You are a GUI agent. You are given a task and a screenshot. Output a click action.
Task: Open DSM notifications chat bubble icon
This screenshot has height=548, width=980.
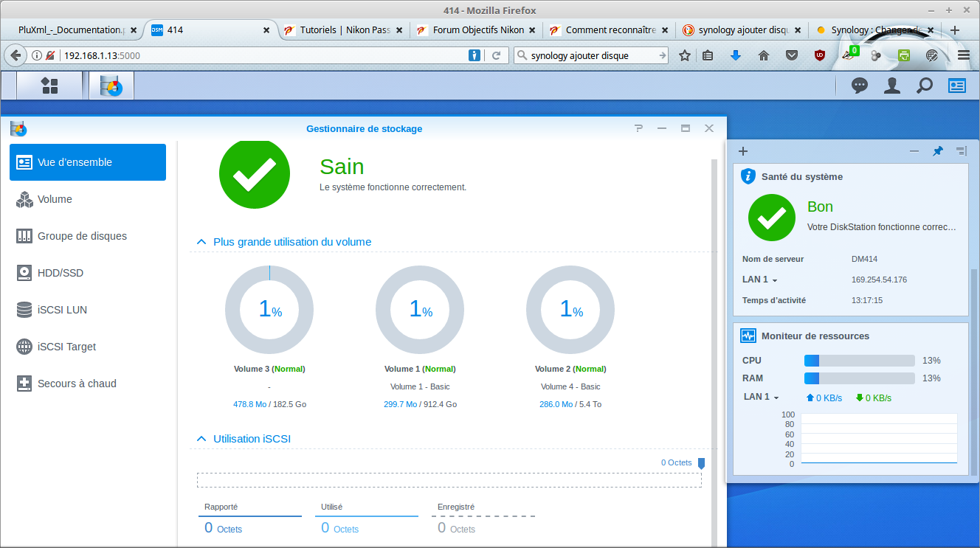[x=859, y=86]
